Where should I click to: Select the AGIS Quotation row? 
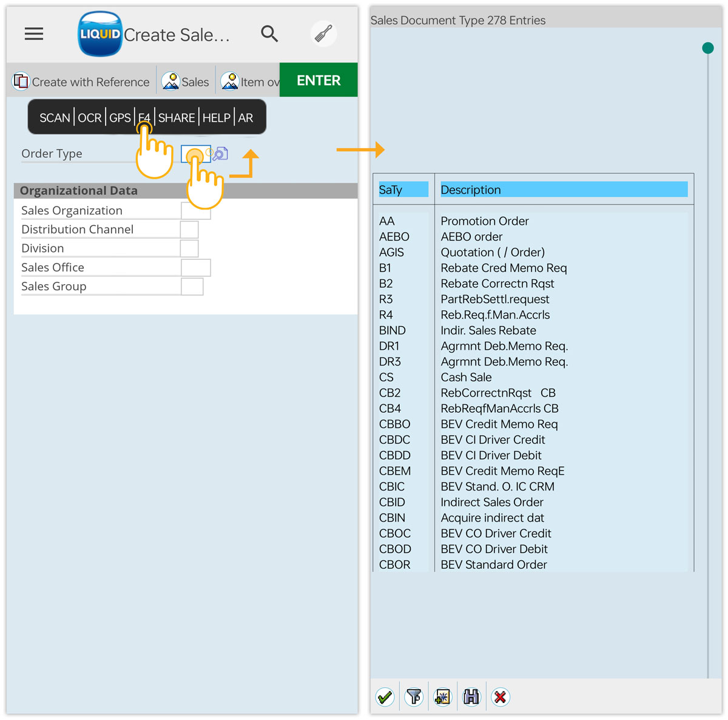(x=533, y=253)
